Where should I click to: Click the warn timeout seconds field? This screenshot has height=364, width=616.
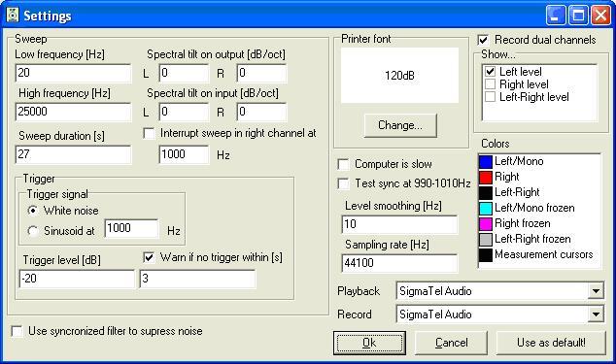click(197, 279)
